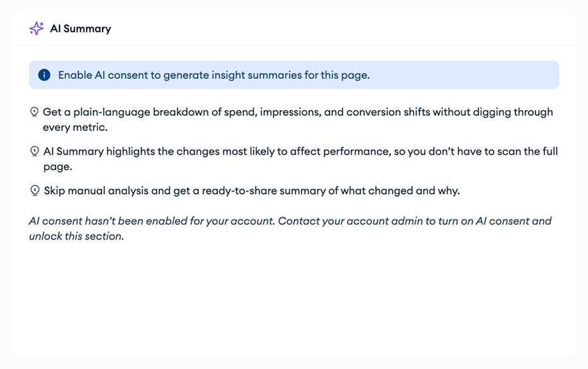Click the italic Contact your account admin note
Screen dimensions: 588x369
point(290,229)
